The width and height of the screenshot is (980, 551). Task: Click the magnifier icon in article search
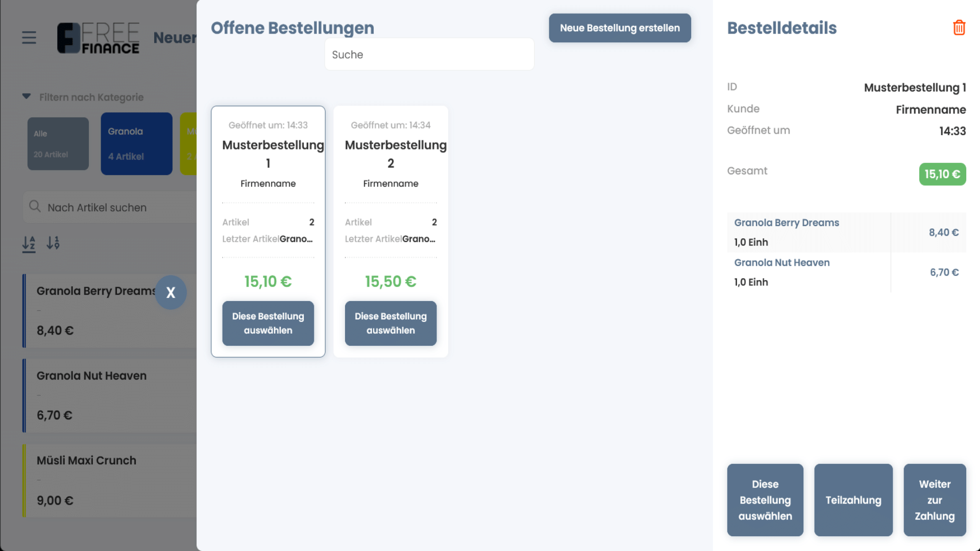tap(35, 207)
